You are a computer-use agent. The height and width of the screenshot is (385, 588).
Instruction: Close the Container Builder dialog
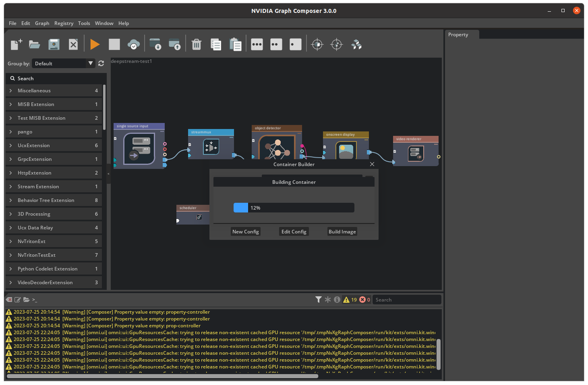click(x=372, y=164)
